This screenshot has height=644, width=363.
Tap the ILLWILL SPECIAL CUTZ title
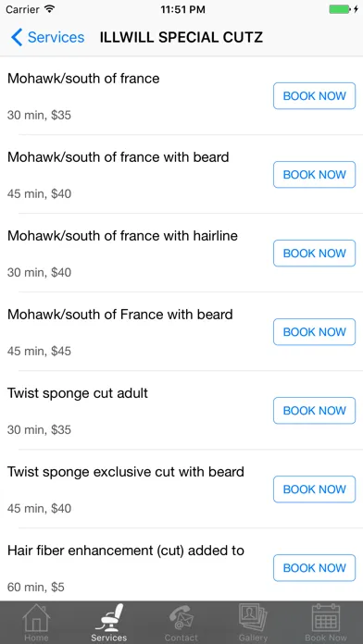point(181,37)
